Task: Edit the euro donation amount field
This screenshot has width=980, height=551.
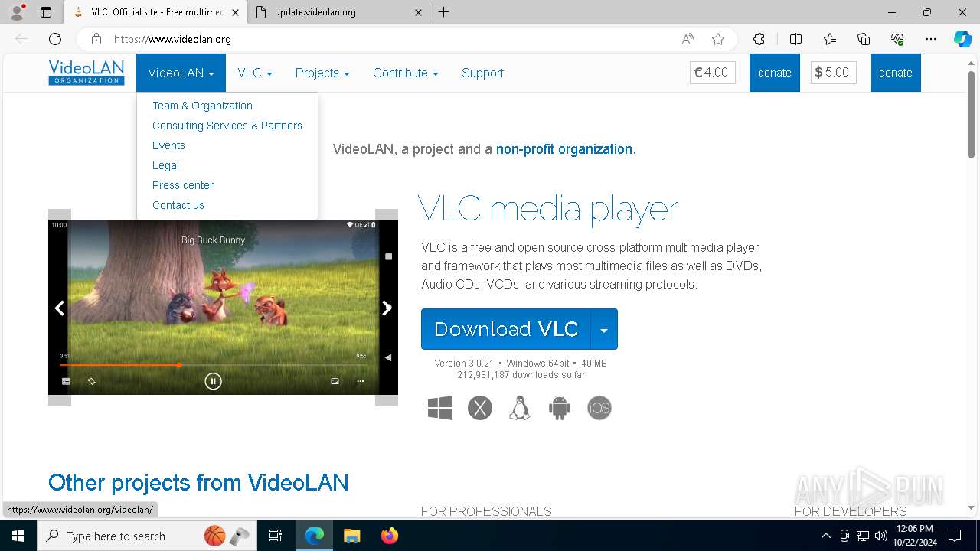Action: 713,73
